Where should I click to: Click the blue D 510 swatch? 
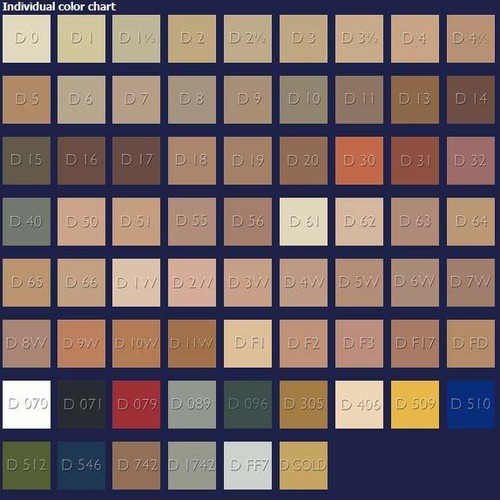471,405
